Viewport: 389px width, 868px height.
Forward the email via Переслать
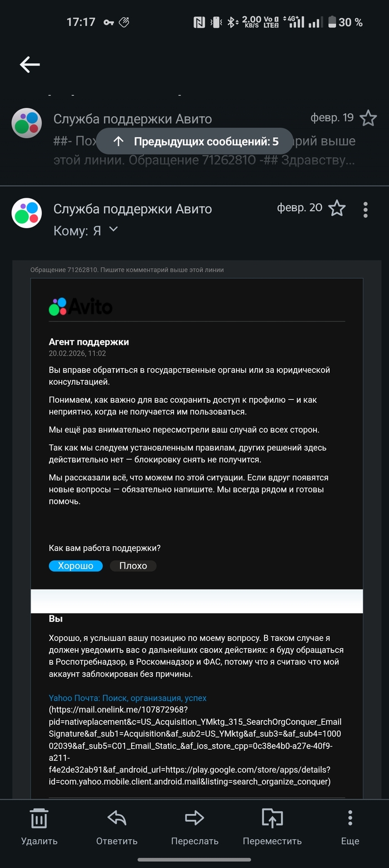coord(194,826)
